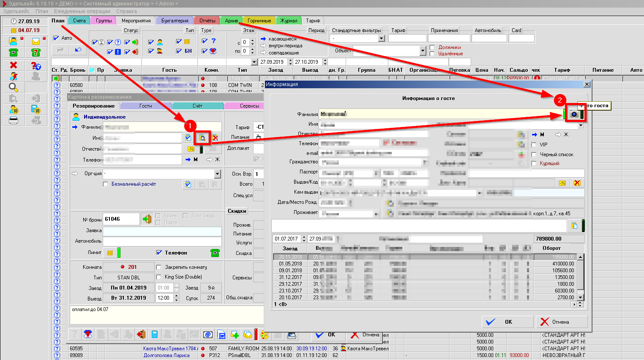Viewport: 644px width, 360px height.
Task: Open the Объект dropdown list
Action: pos(423,51)
